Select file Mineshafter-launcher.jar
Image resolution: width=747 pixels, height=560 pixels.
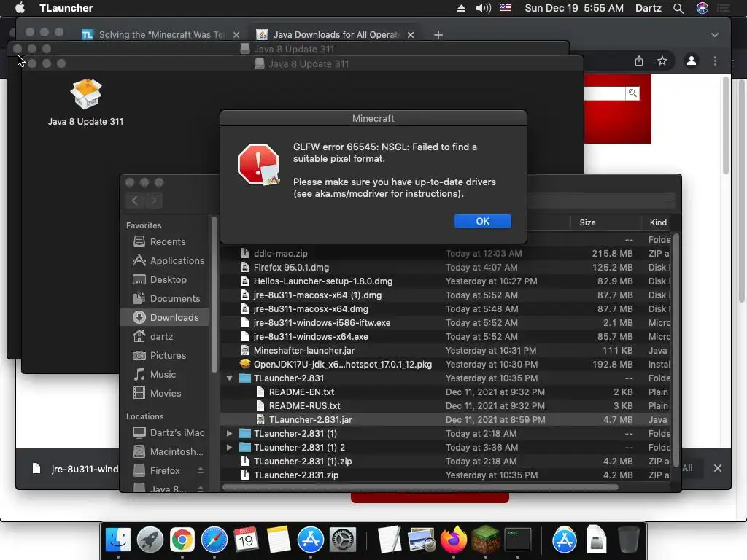tap(446, 351)
